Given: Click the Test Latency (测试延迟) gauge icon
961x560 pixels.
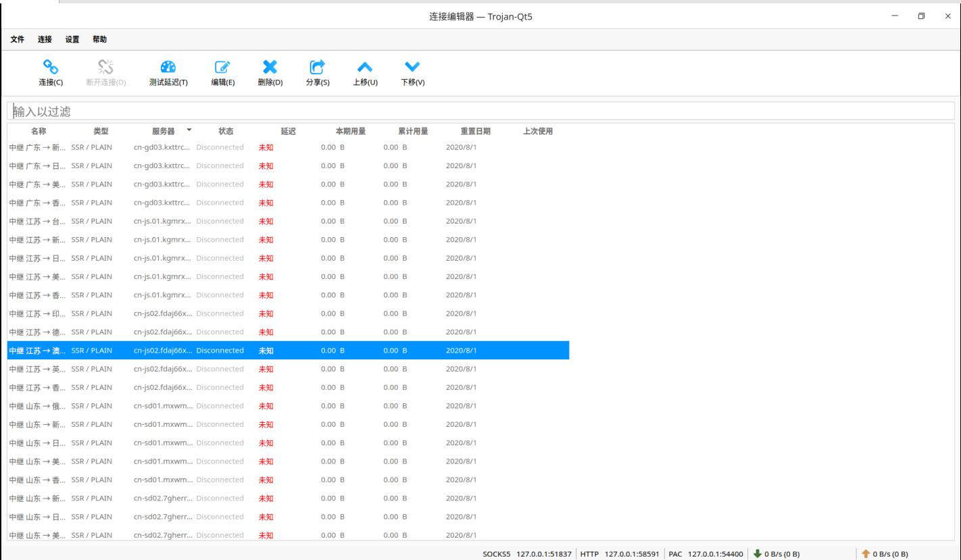Looking at the screenshot, I should (168, 67).
